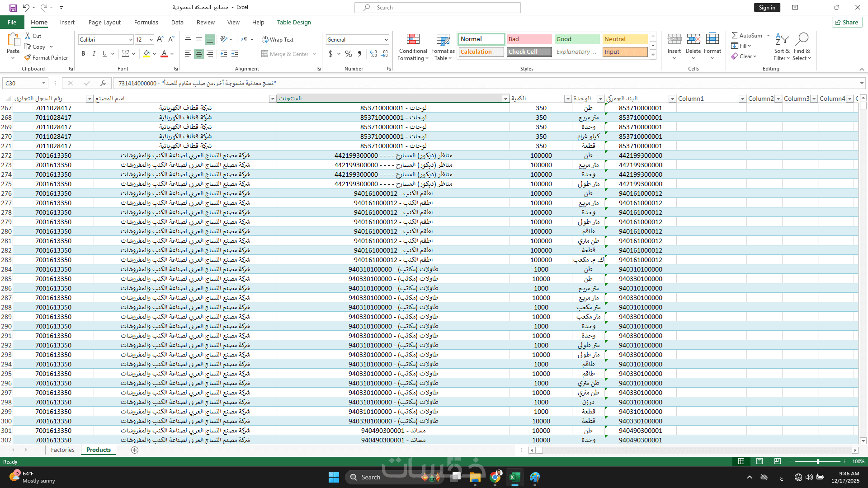868x488 pixels.
Task: Switch to the Factories sheet tab
Action: [x=62, y=450]
